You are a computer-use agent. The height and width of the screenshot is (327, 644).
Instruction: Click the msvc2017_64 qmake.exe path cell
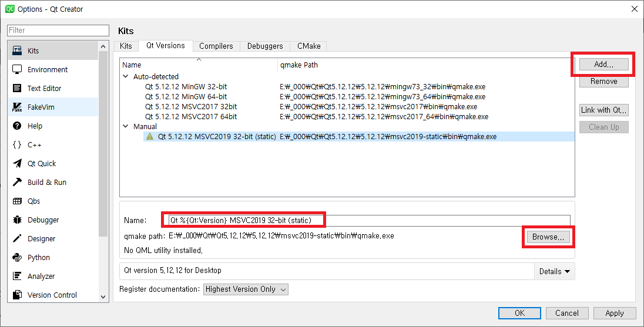pos(384,117)
